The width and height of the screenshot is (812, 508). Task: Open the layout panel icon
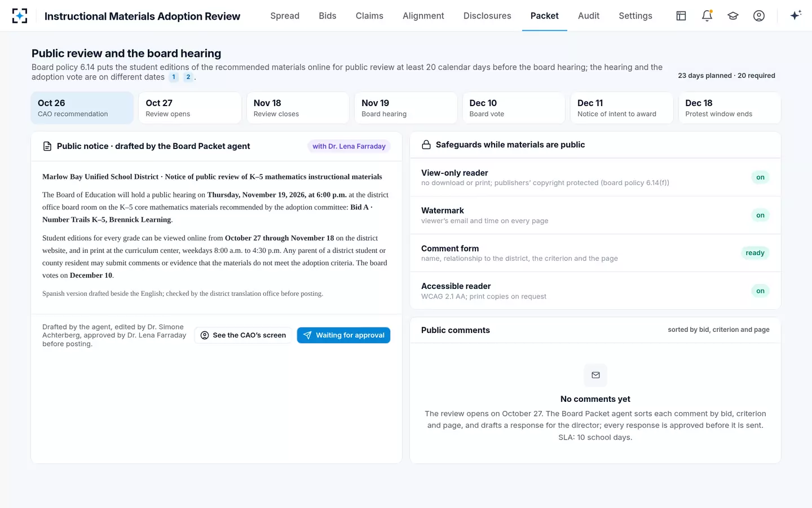pyautogui.click(x=681, y=16)
